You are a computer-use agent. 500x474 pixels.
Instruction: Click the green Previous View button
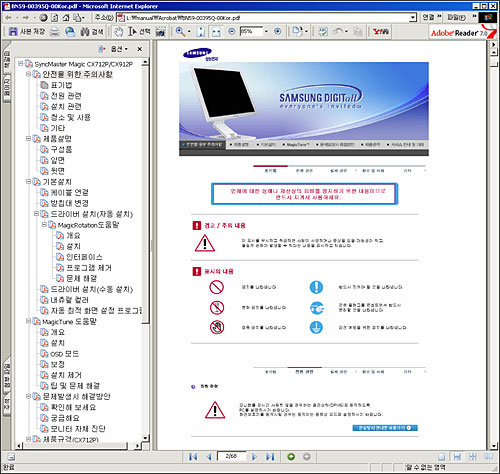[x=291, y=457]
